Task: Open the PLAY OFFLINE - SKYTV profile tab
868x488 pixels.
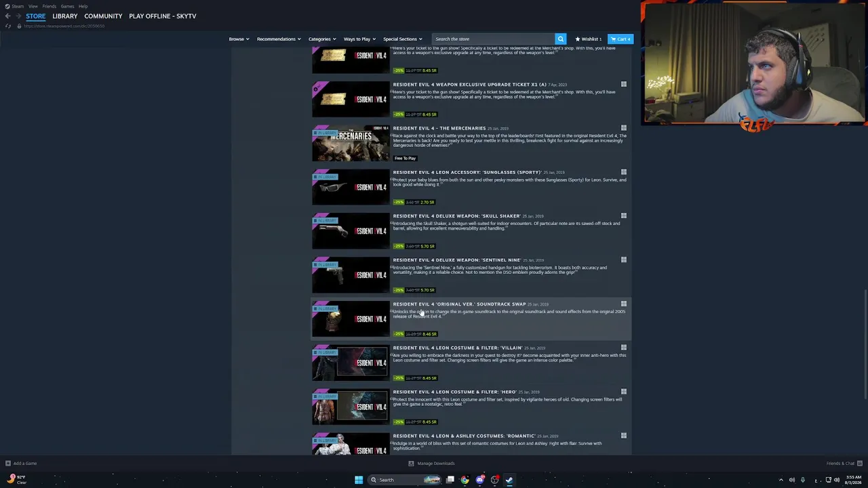Action: [x=163, y=16]
